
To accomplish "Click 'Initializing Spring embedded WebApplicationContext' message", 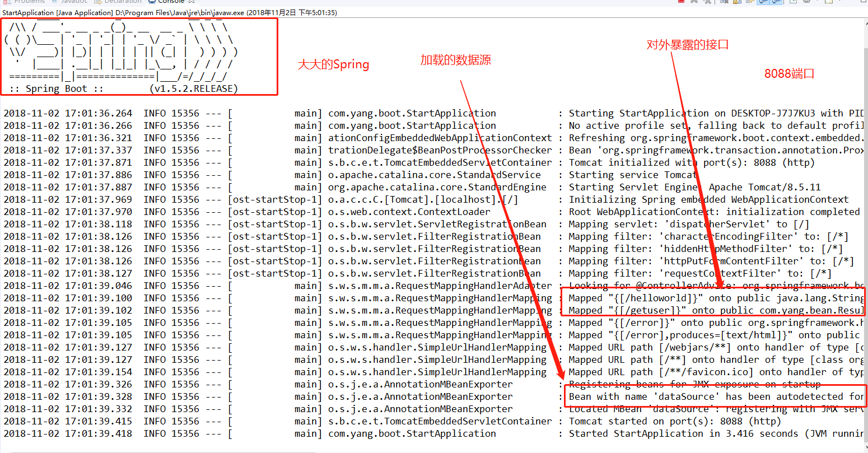I will point(709,199).
